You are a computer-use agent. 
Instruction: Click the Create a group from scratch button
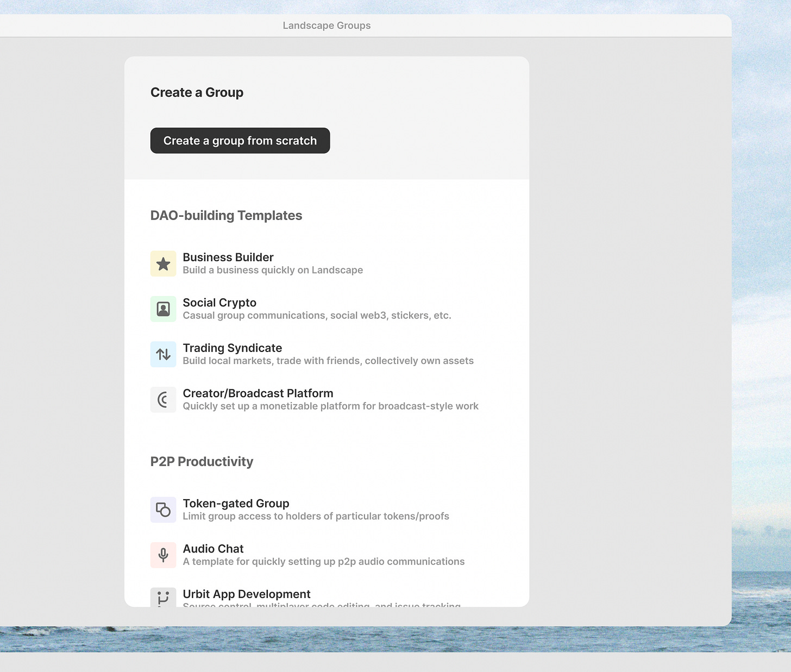pyautogui.click(x=240, y=141)
